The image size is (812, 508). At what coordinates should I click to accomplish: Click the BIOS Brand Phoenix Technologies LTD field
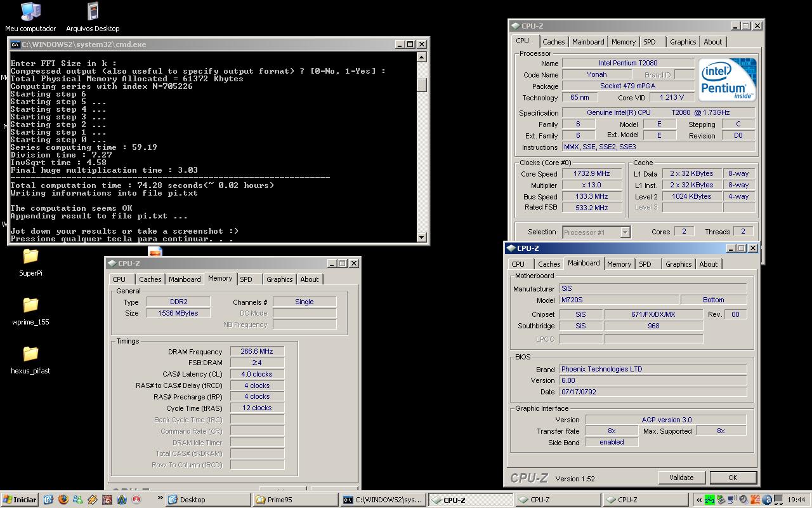tap(653, 369)
